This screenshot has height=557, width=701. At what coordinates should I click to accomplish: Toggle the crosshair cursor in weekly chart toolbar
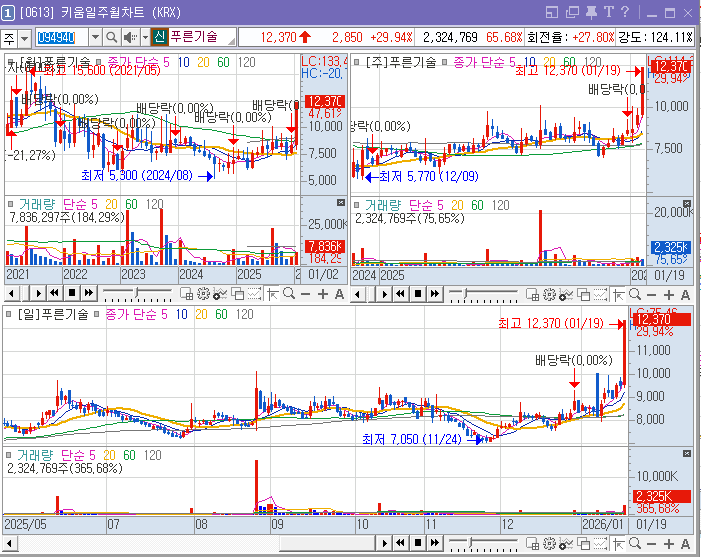(x=618, y=295)
